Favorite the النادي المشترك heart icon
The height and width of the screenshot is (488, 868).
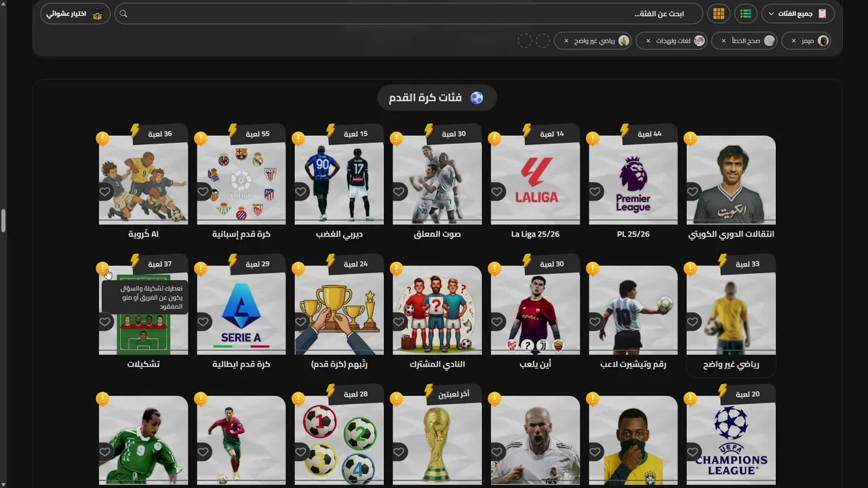tap(399, 322)
